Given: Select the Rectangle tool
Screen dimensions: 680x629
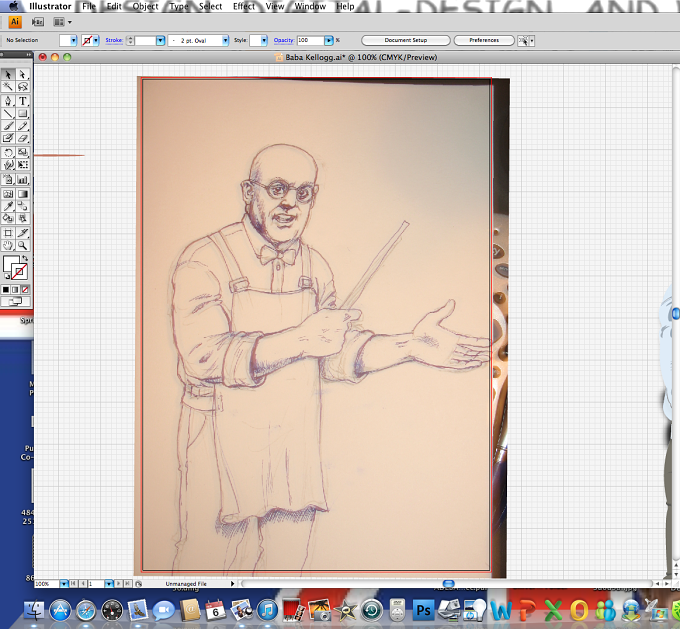Looking at the screenshot, I should tap(23, 114).
